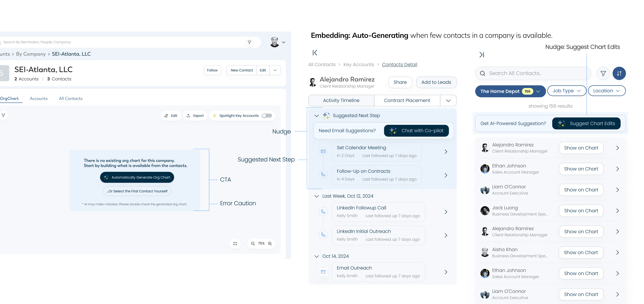Select the Contract Placement tab
This screenshot has width=644, height=304.
(407, 100)
